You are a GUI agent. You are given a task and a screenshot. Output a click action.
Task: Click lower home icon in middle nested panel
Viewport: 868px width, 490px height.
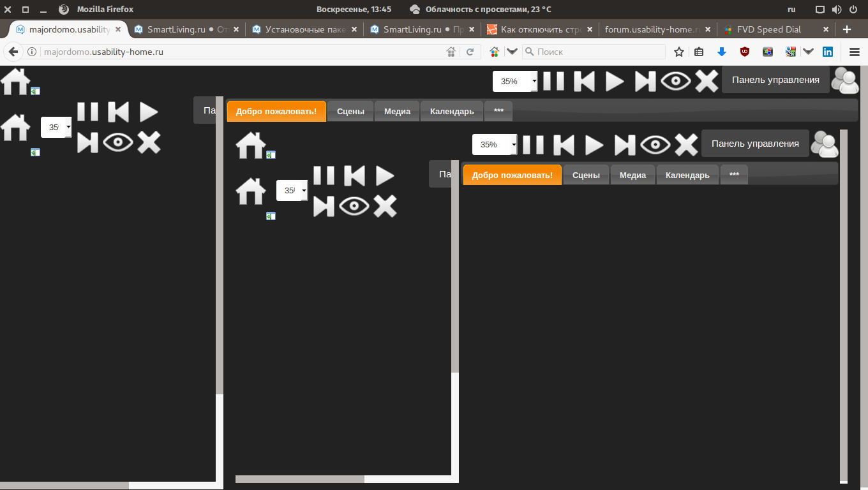pos(251,191)
